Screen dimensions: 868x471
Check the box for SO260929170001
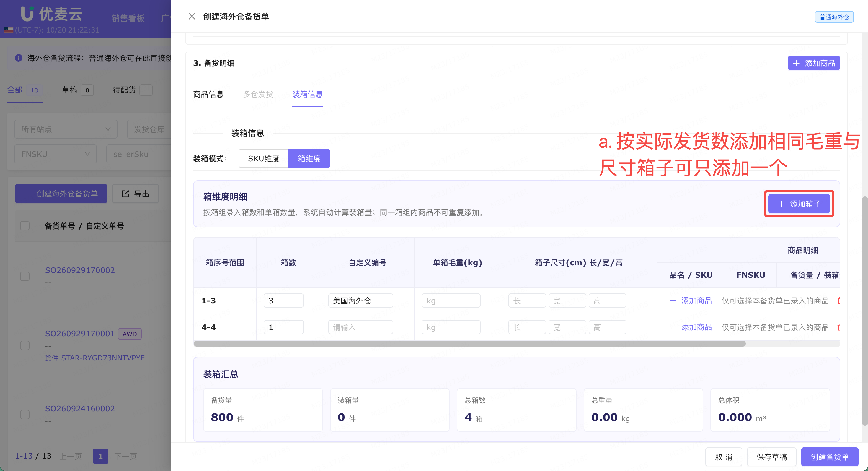pyautogui.click(x=25, y=345)
